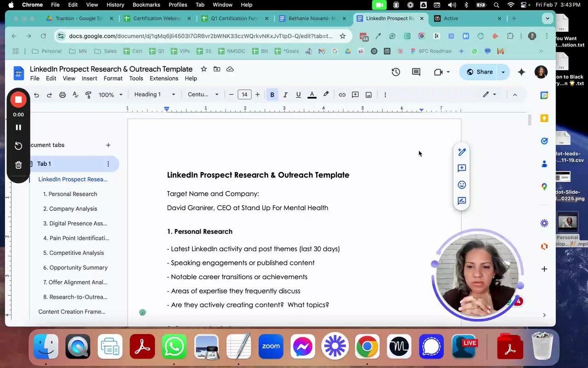The width and height of the screenshot is (588, 368).
Task: Add a comment from the toolbar
Action: pyautogui.click(x=355, y=95)
